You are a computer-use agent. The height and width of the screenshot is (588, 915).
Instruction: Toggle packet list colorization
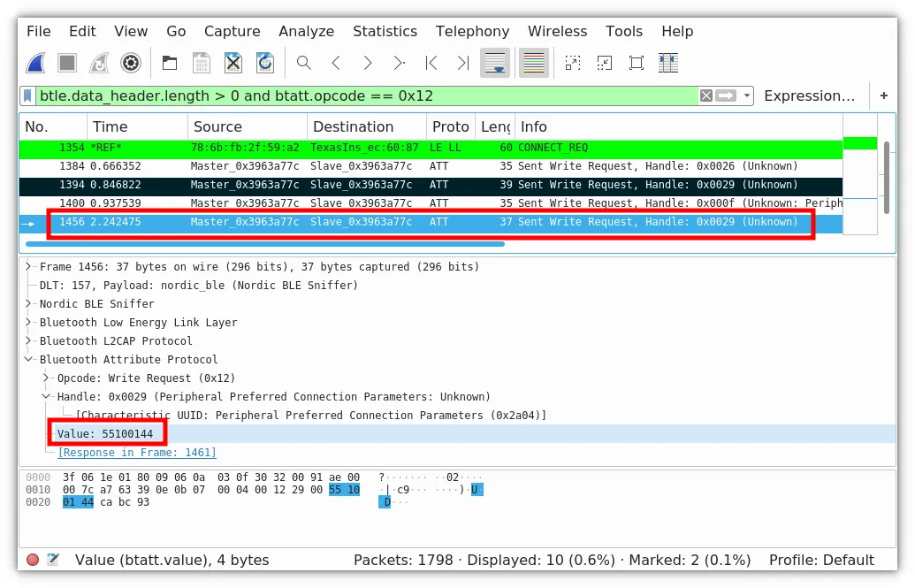(533, 63)
